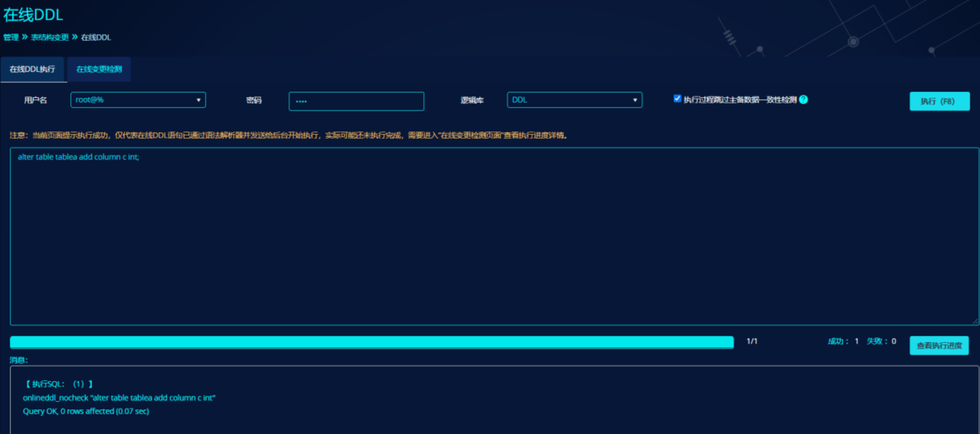
Task: Open the 用户名 dropdown arrow
Action: [x=198, y=100]
